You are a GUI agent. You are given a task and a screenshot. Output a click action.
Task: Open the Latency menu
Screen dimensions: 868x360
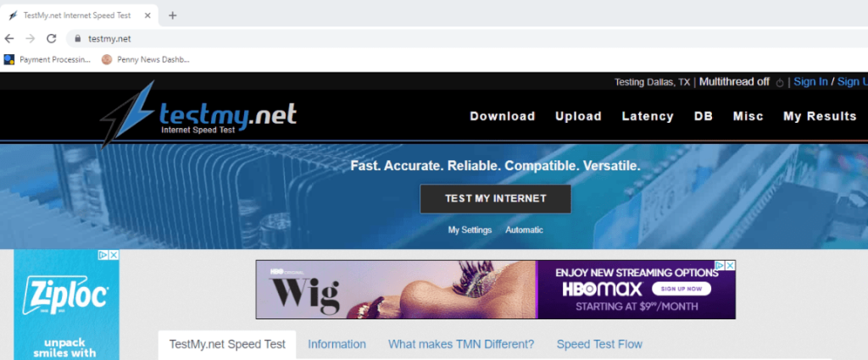(647, 116)
